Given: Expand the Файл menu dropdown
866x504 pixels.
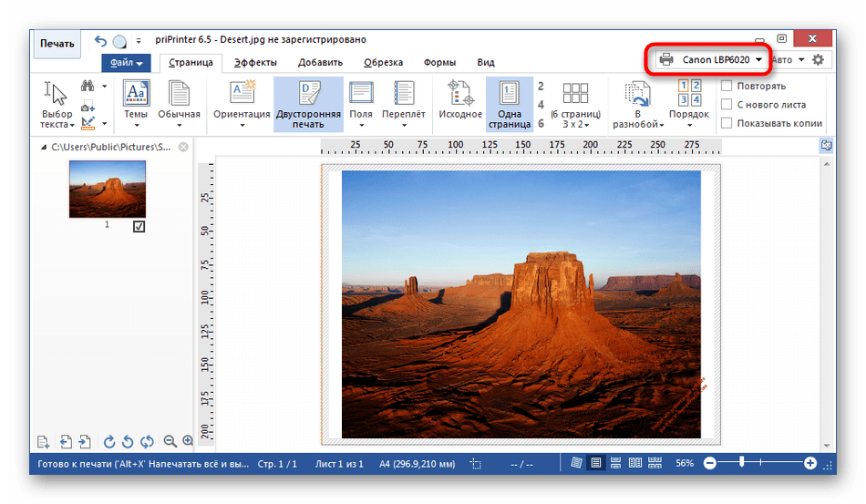Looking at the screenshot, I should pyautogui.click(x=127, y=62).
